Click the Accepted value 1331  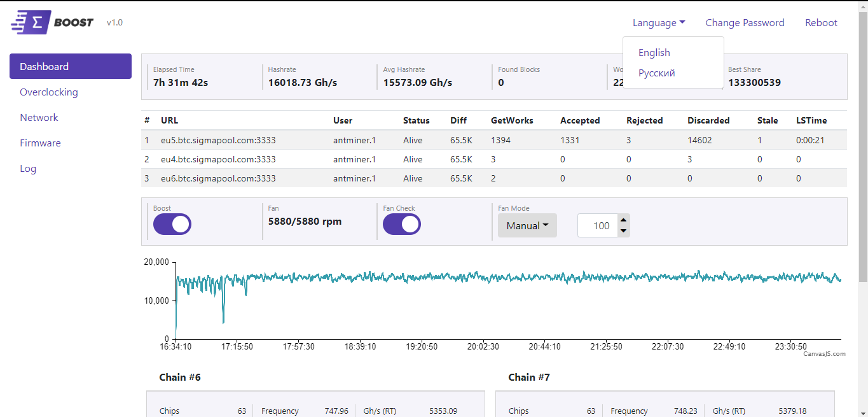570,140
